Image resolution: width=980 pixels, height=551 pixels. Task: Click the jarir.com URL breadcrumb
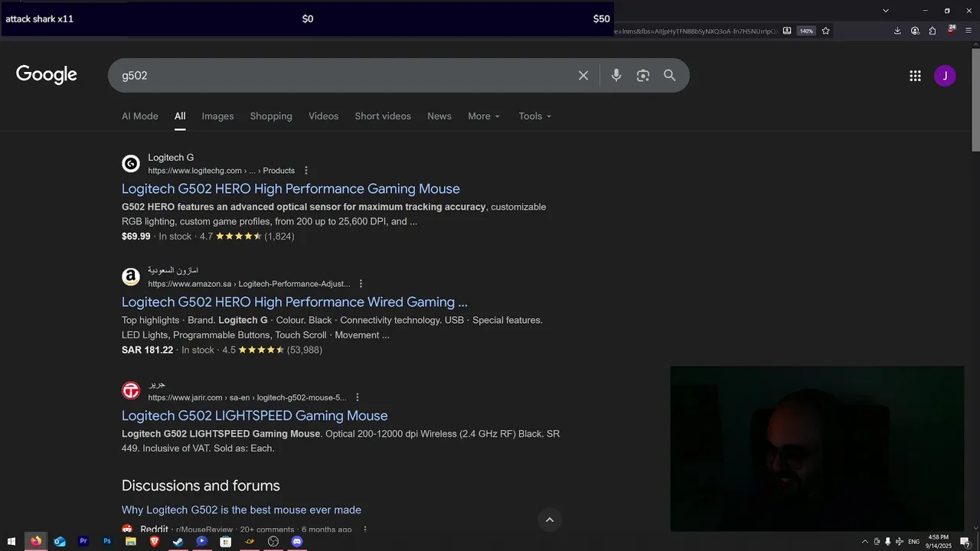click(x=247, y=398)
